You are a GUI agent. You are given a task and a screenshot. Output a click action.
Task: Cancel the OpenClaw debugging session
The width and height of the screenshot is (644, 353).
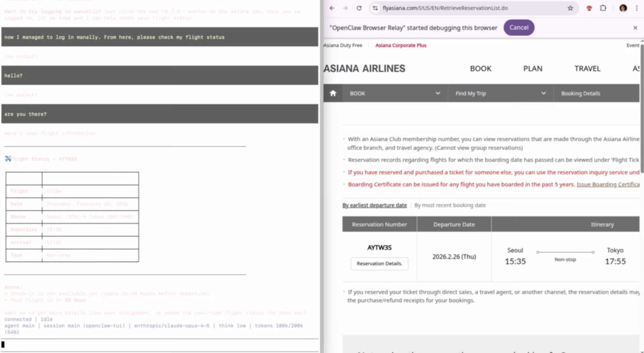pos(519,28)
